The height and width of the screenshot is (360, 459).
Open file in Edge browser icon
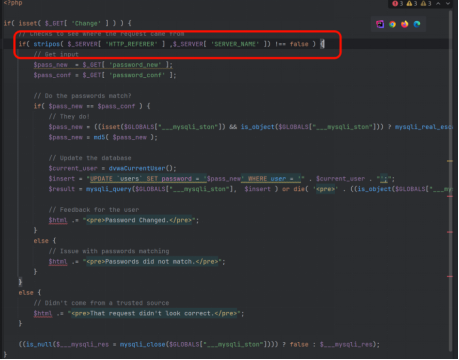pos(417,24)
